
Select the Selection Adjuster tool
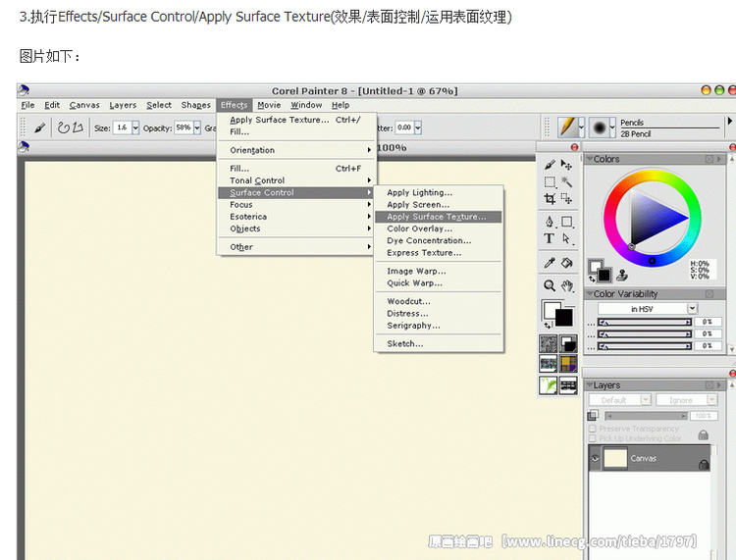click(x=566, y=199)
